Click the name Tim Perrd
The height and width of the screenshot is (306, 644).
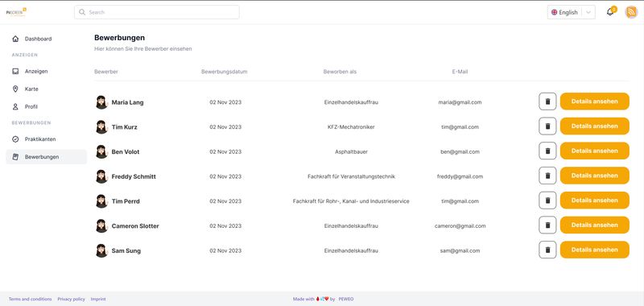point(126,201)
